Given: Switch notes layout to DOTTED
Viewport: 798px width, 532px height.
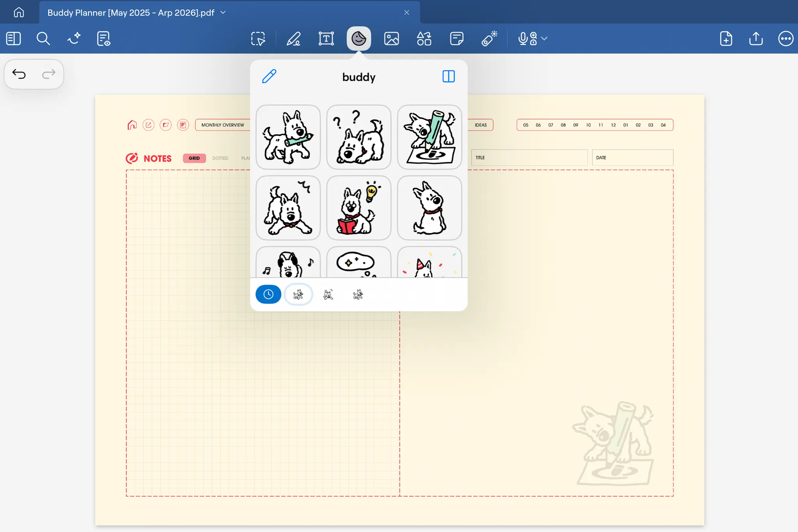Looking at the screenshot, I should coord(220,158).
